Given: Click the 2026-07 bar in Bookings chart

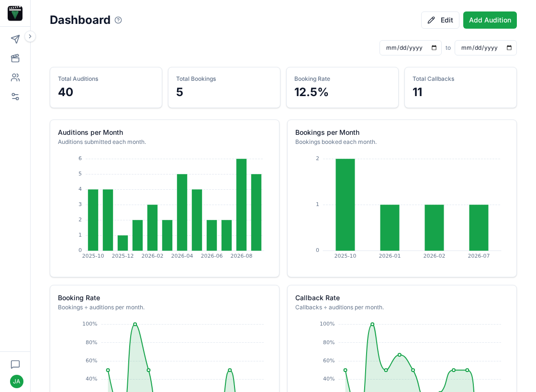Looking at the screenshot, I should [479, 228].
